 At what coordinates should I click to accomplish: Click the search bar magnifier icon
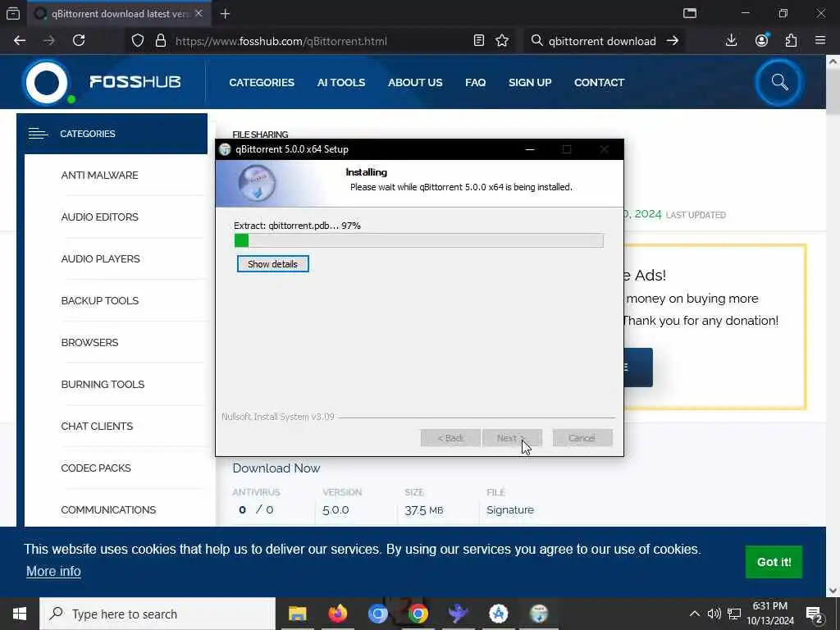coord(536,41)
